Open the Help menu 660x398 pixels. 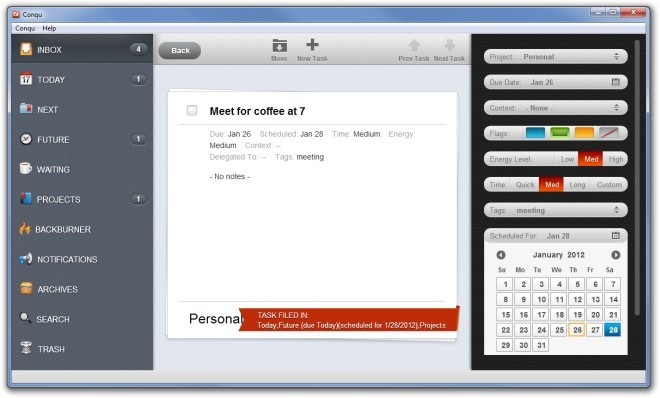(49, 28)
